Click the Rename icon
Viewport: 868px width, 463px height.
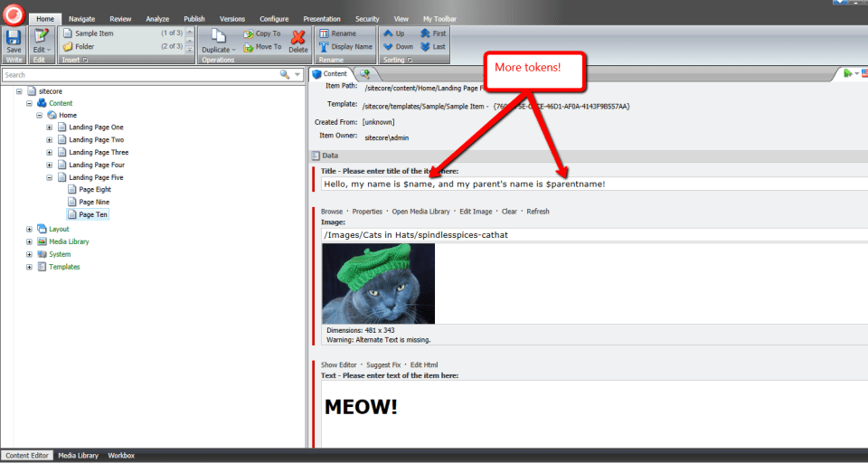324,33
